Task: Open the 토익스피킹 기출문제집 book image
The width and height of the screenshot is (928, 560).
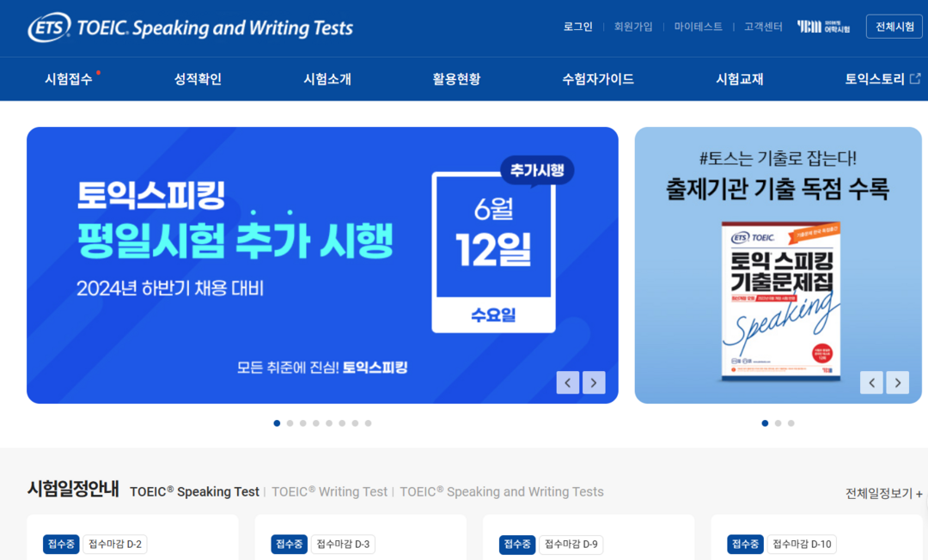Action: [781, 301]
